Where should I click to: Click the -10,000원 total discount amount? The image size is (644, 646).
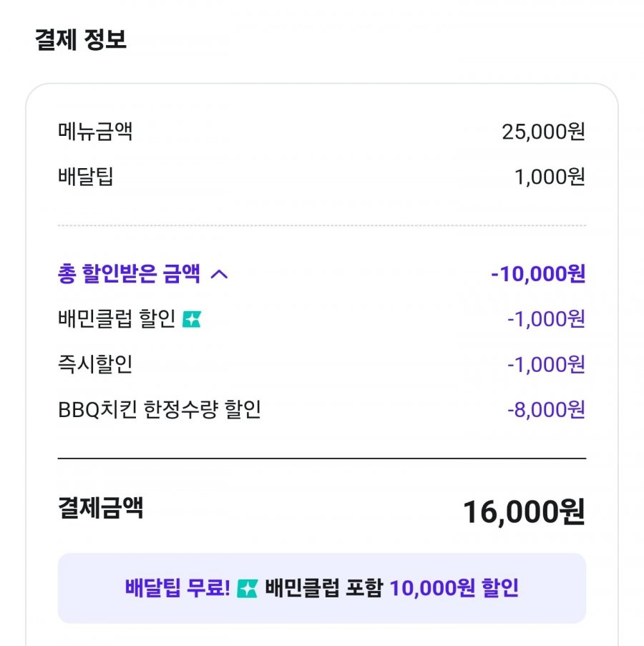tap(538, 273)
